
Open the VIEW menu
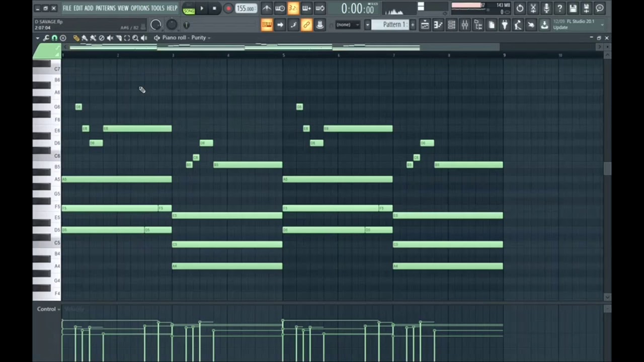123,8
